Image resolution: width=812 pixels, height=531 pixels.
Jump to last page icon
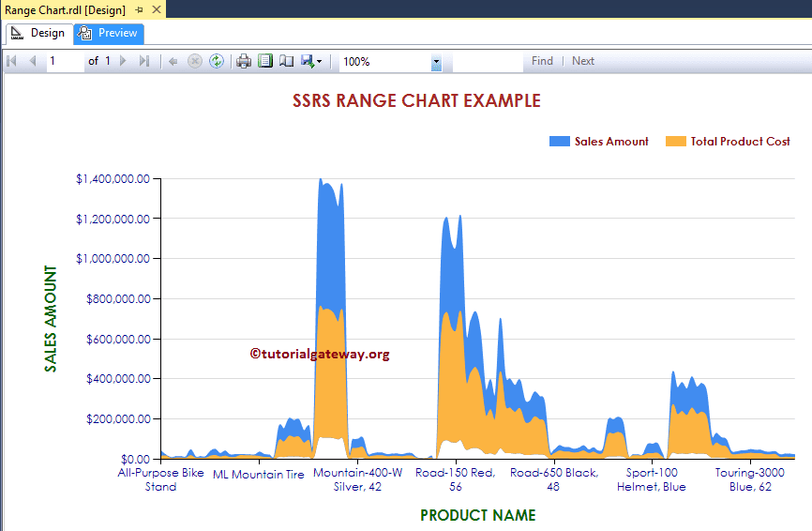click(144, 61)
